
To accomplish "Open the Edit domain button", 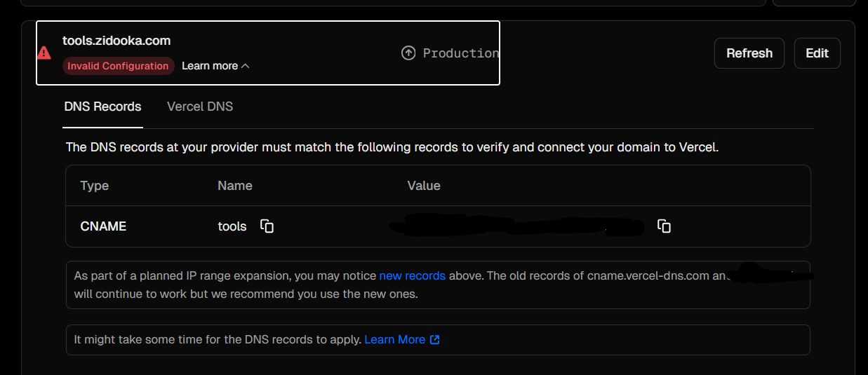I will [817, 53].
